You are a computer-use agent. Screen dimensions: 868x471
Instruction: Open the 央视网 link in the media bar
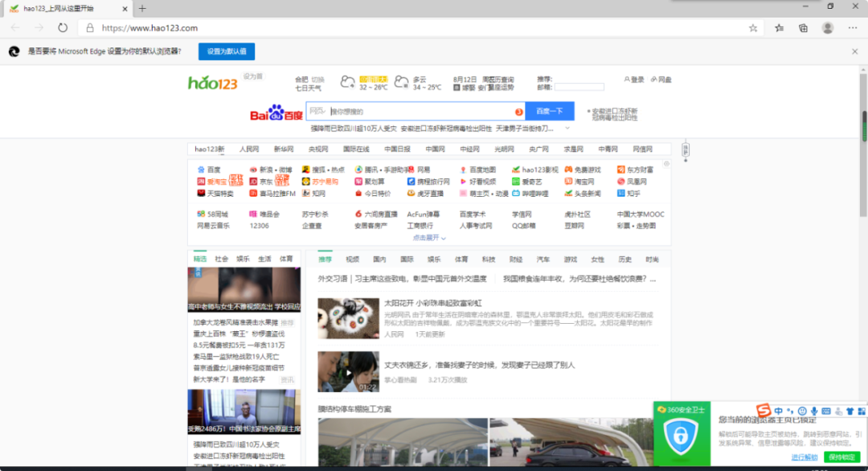(318, 149)
